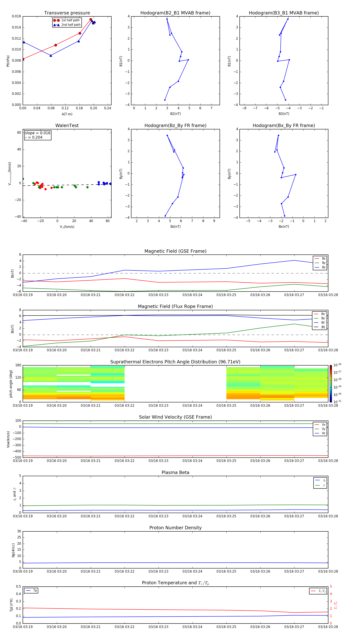Click the 'Proton Temperature and Te/Tp' title

pyautogui.click(x=175, y=583)
